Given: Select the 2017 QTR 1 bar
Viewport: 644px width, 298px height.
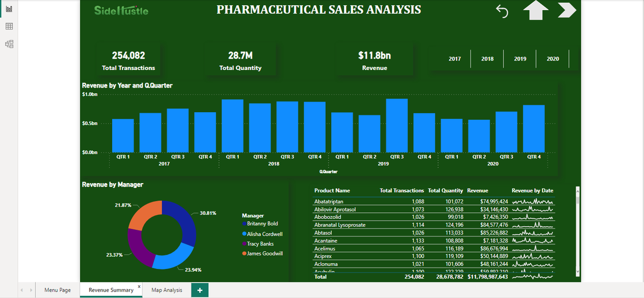Looking at the screenshot, I should pyautogui.click(x=123, y=136).
